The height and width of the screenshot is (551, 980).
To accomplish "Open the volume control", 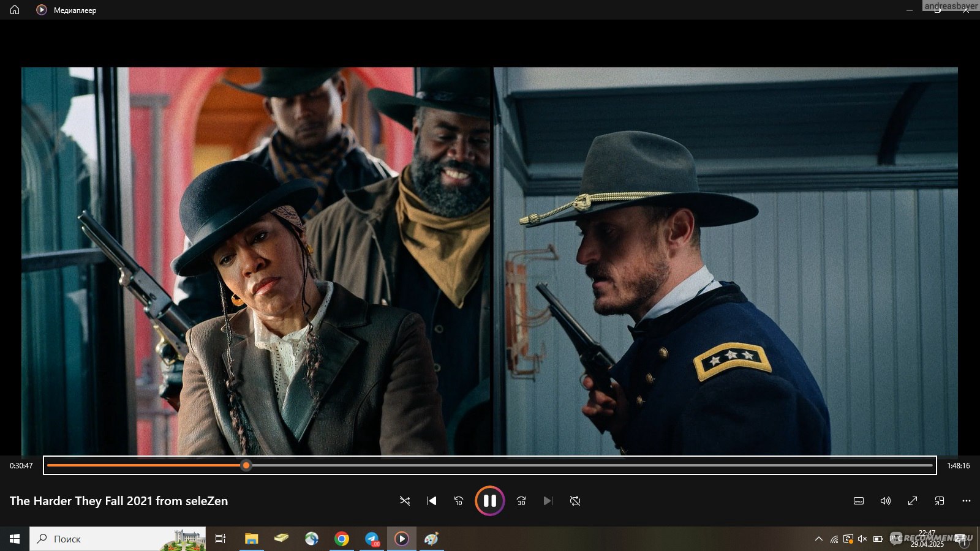I will 886,501.
